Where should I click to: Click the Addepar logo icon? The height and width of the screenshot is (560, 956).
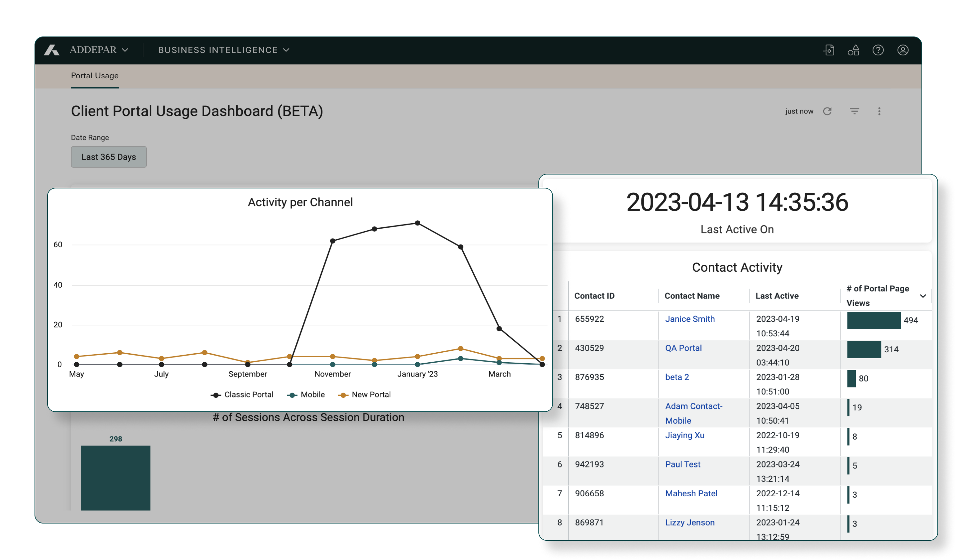pos(51,50)
